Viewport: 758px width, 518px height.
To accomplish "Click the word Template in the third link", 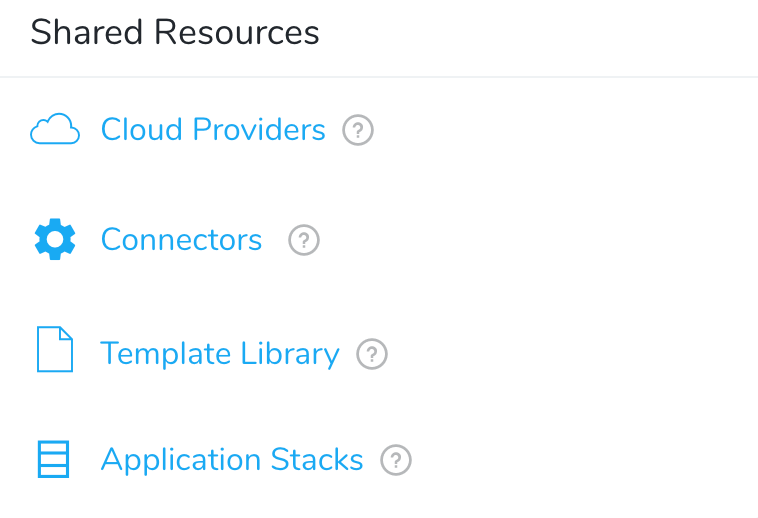I will pos(165,354).
